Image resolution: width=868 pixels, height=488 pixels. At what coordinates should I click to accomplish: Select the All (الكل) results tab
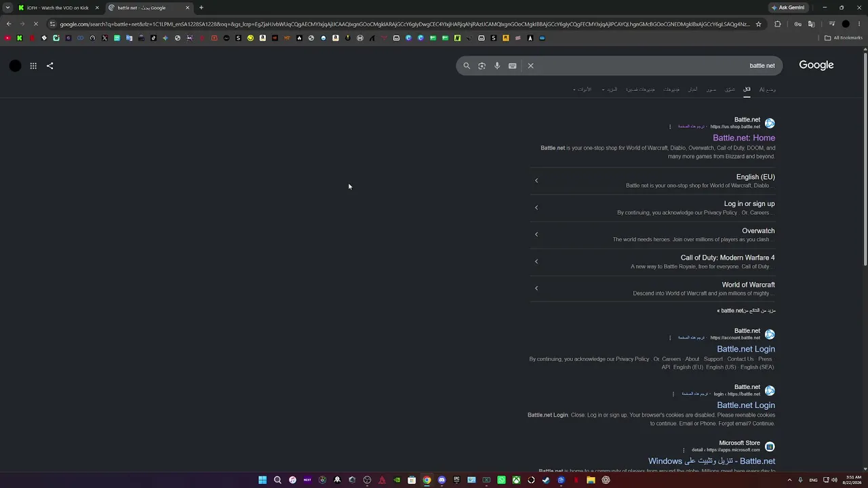click(747, 89)
